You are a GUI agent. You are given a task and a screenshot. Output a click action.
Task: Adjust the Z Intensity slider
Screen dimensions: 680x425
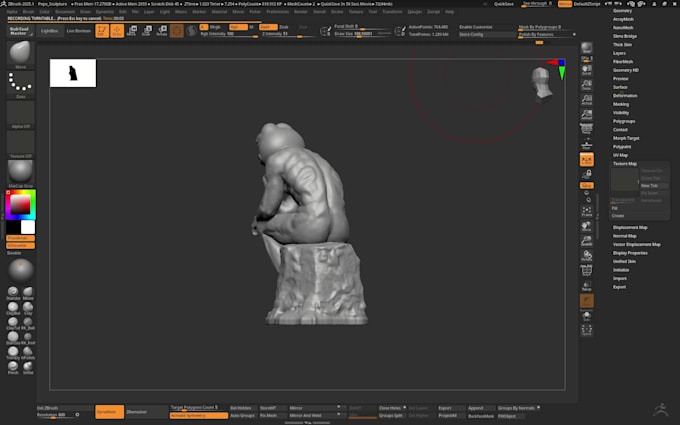tap(288, 34)
